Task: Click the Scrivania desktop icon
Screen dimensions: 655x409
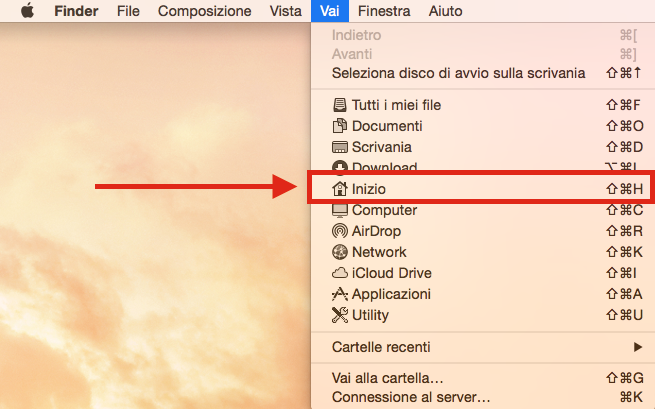Action: click(340, 147)
